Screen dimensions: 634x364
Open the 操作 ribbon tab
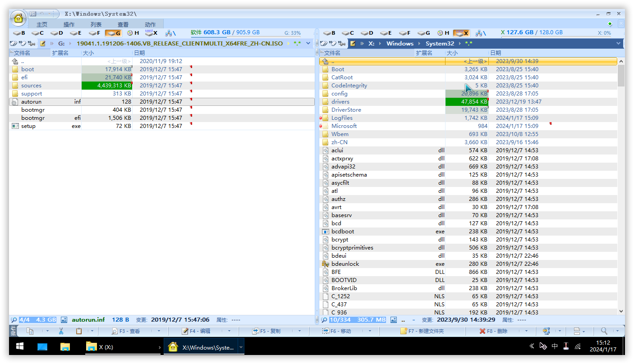(69, 24)
